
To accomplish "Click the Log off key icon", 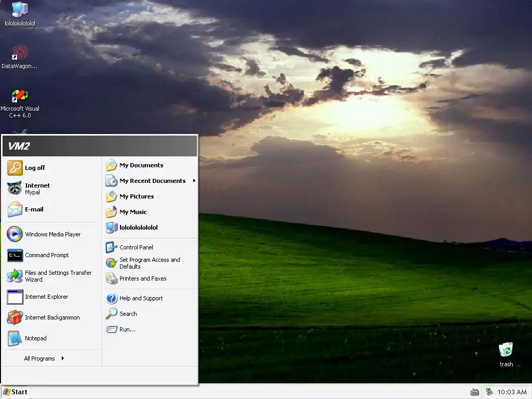I will point(15,168).
